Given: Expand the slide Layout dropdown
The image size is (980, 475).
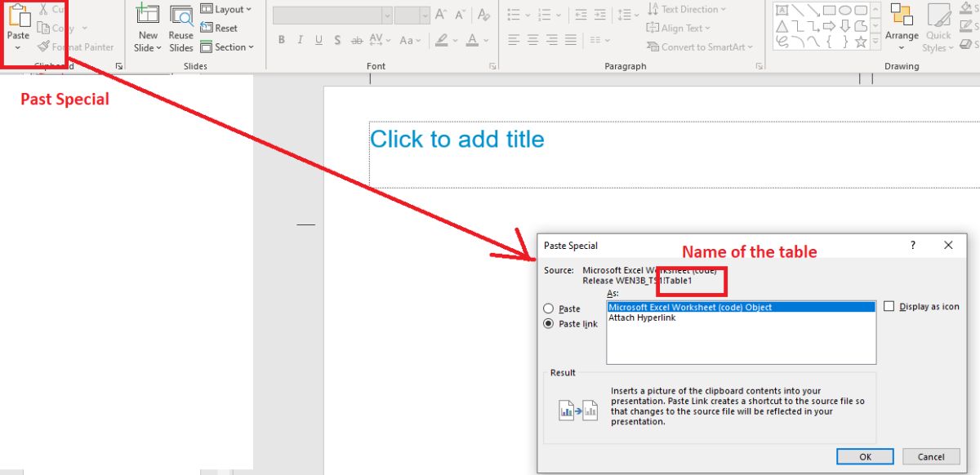Looking at the screenshot, I should [x=226, y=9].
